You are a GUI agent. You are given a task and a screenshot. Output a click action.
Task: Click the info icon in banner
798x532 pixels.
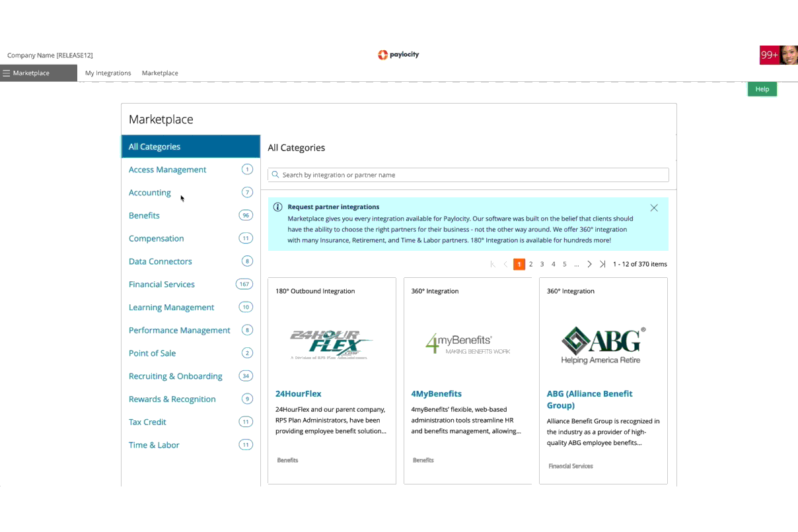click(278, 207)
